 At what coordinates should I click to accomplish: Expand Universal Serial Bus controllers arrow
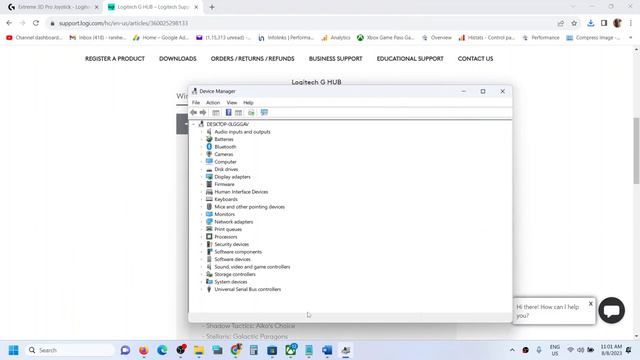(x=201, y=289)
